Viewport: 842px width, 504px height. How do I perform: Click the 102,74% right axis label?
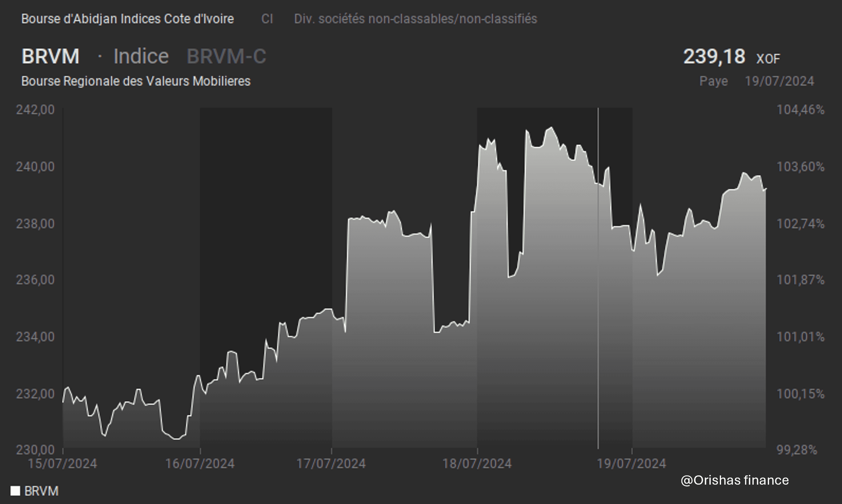tap(800, 224)
